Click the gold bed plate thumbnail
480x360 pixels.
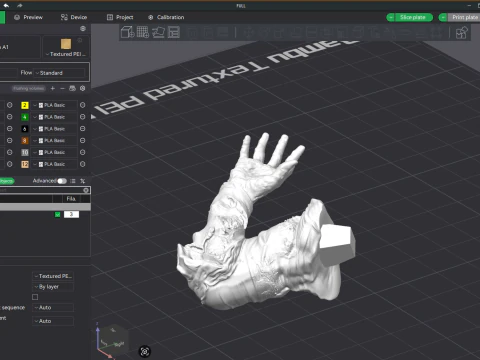pyautogui.click(x=66, y=44)
